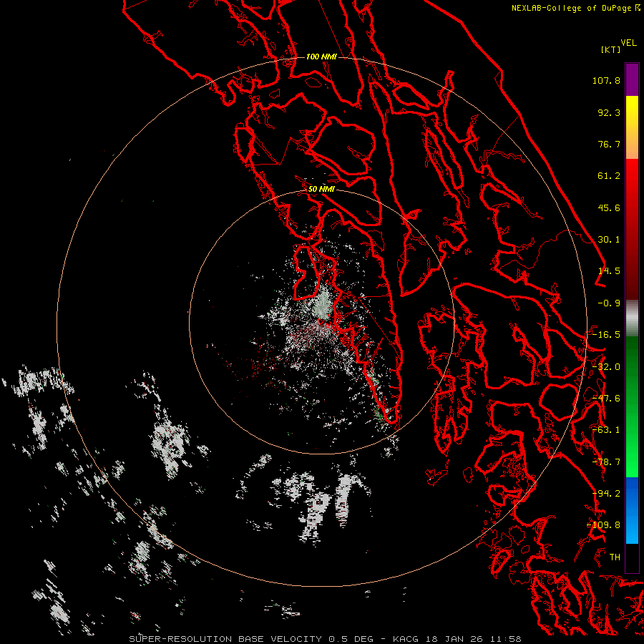Click the -109.8 legend value
The width and height of the screenshot is (644, 644).
(604, 525)
